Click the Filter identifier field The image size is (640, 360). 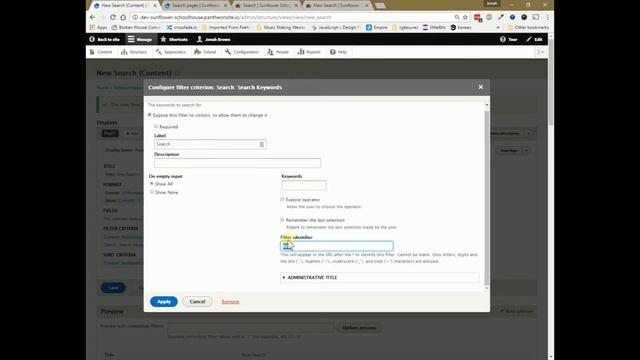(x=337, y=246)
